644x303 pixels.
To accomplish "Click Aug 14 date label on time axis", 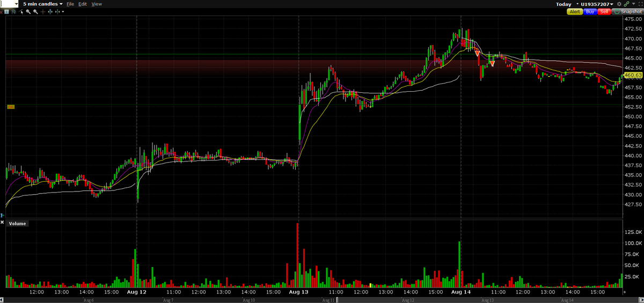I will [460, 292].
